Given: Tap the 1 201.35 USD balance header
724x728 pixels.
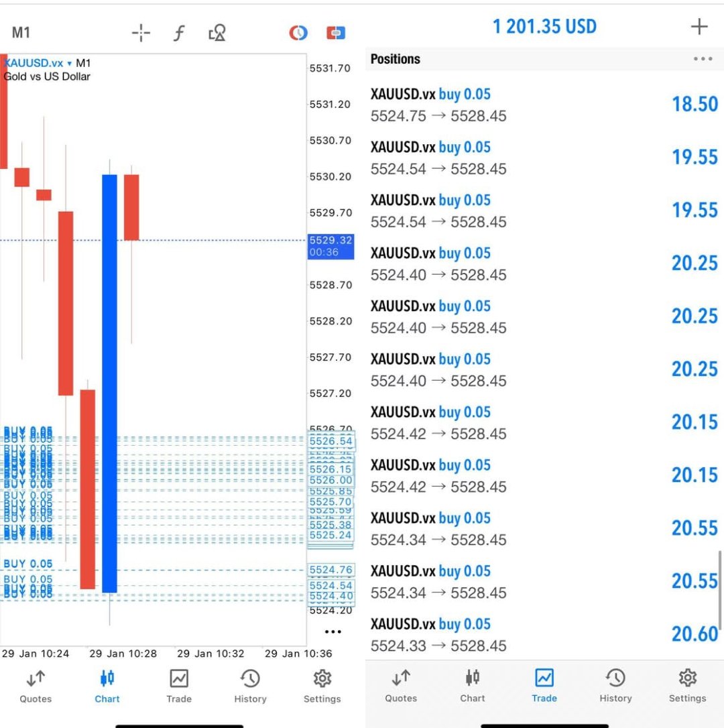Looking at the screenshot, I should tap(544, 26).
